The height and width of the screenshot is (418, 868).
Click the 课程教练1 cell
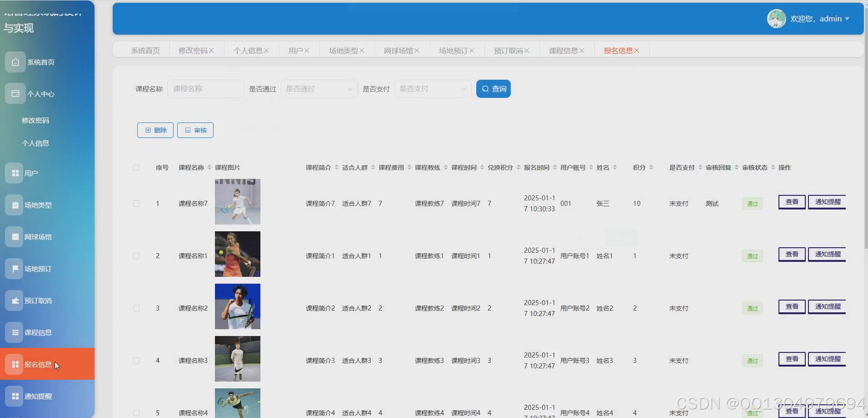(429, 256)
